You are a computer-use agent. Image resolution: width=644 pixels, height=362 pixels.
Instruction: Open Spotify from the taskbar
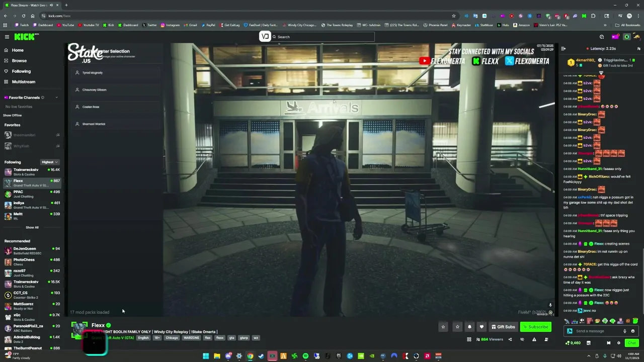(305, 356)
